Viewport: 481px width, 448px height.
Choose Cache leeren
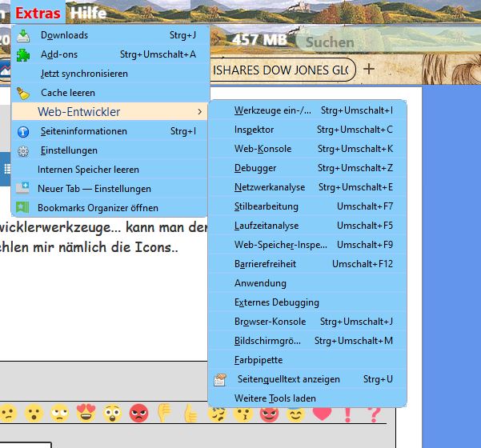[110, 93]
